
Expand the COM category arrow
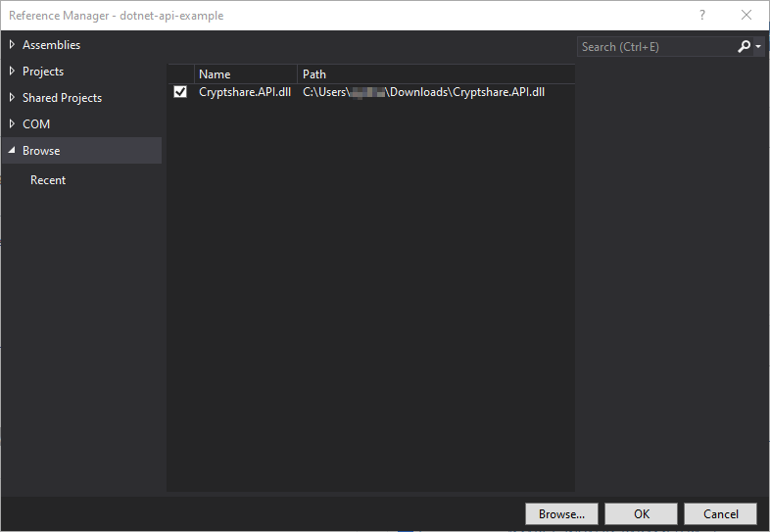12,124
